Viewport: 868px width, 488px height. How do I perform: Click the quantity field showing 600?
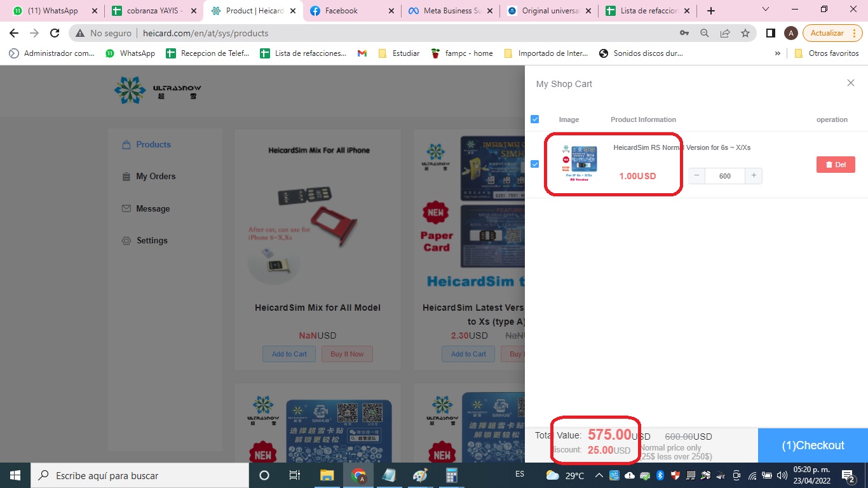point(725,176)
